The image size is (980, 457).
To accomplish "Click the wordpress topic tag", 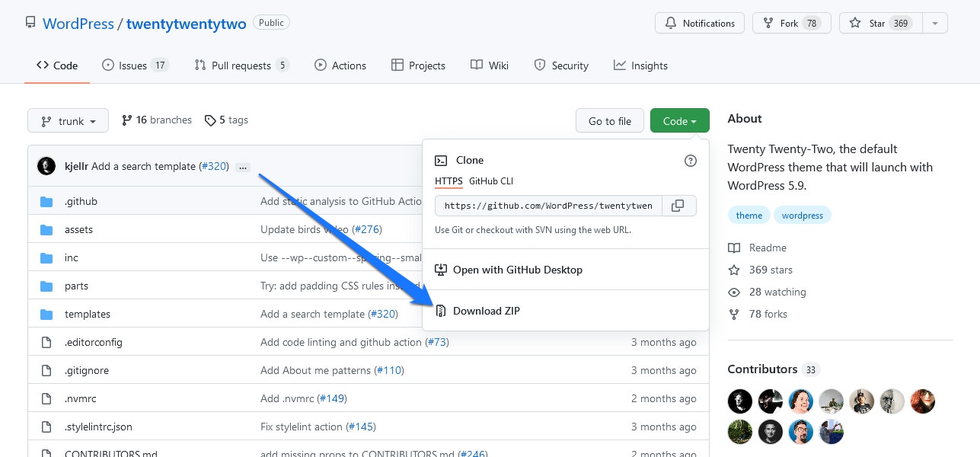I will (x=803, y=216).
